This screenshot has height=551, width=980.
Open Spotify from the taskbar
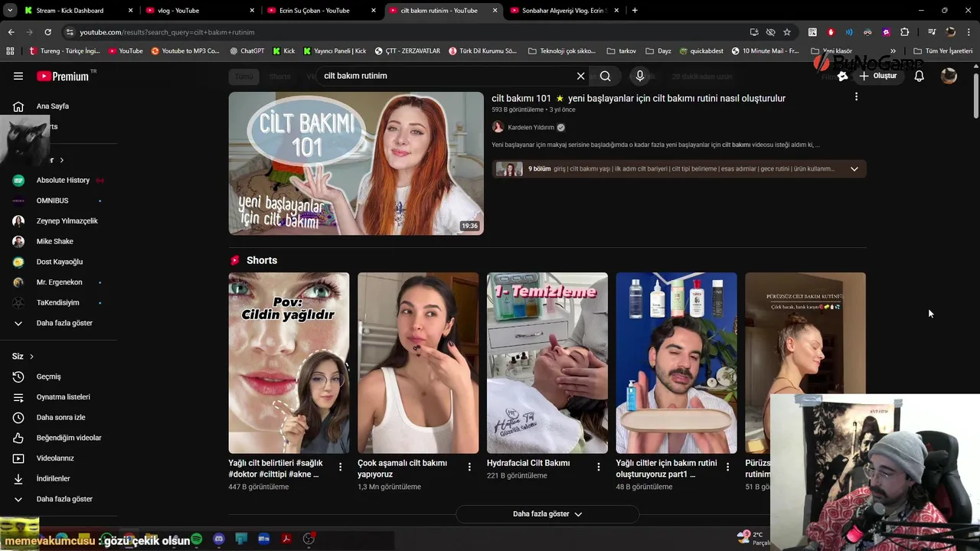tap(197, 540)
